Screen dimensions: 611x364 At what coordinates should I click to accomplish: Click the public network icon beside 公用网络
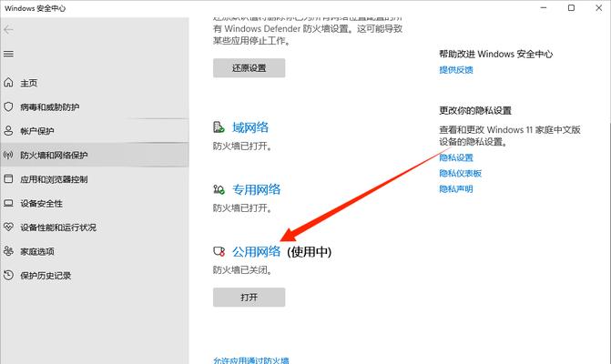(x=219, y=251)
